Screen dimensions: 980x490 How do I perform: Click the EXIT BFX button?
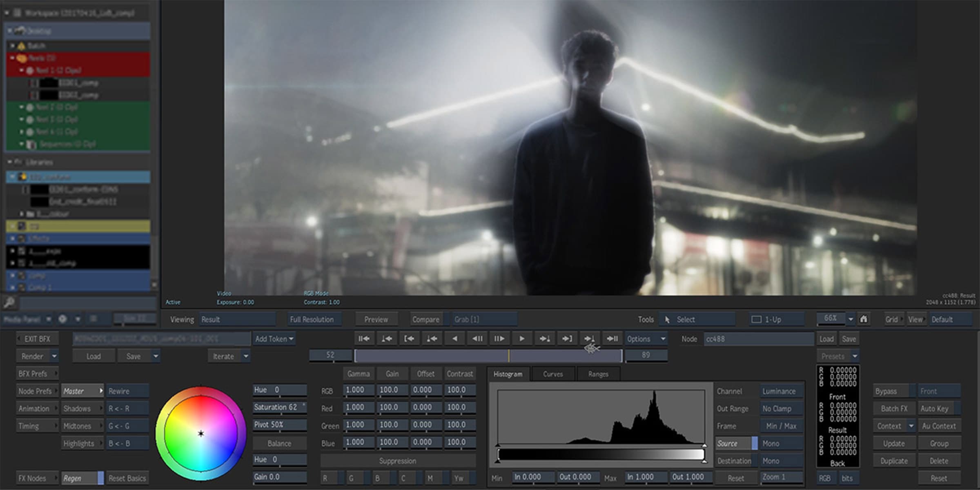tap(37, 339)
